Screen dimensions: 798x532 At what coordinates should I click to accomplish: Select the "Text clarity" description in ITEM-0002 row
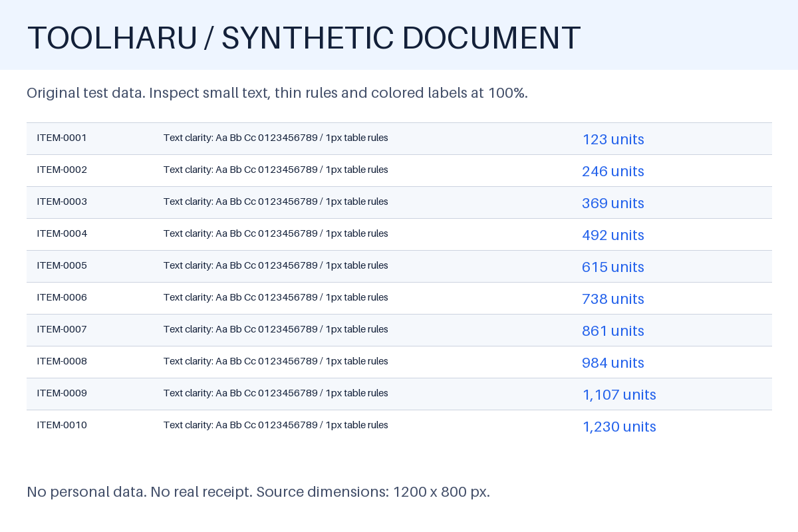[x=276, y=170]
